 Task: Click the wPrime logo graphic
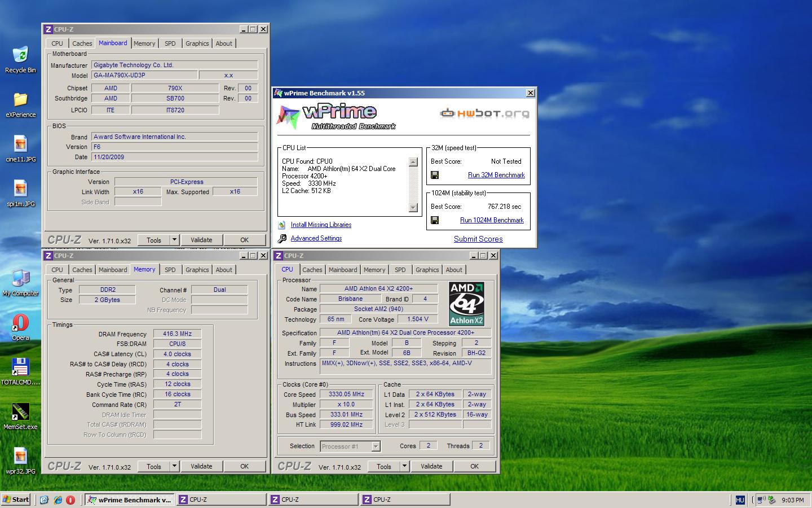tap(336, 116)
